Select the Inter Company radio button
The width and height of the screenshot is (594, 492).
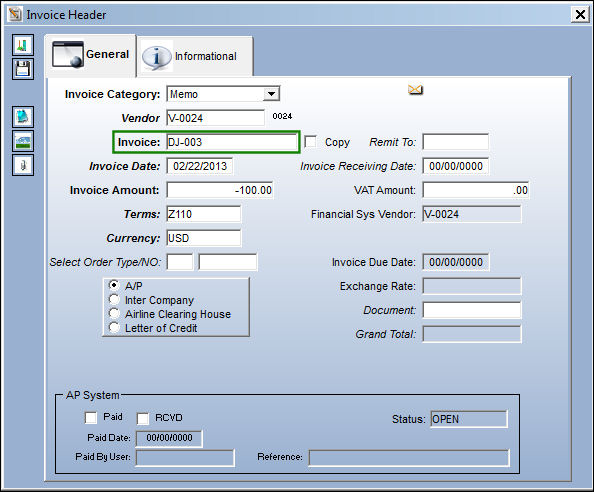(x=114, y=299)
